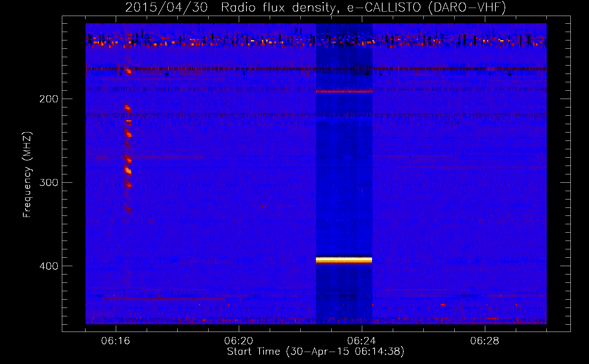Click the x-axis label 'Start Time (30-Apr-15 06:14:38)'
The height and width of the screenshot is (364, 589).
coord(316,352)
